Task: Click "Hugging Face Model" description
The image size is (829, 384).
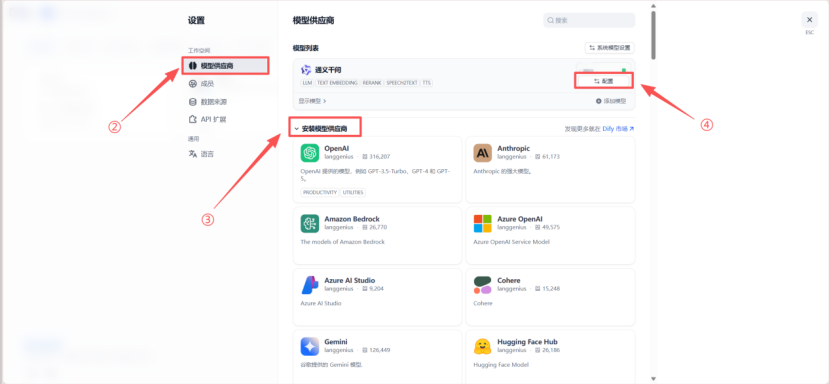Action: 501,364
